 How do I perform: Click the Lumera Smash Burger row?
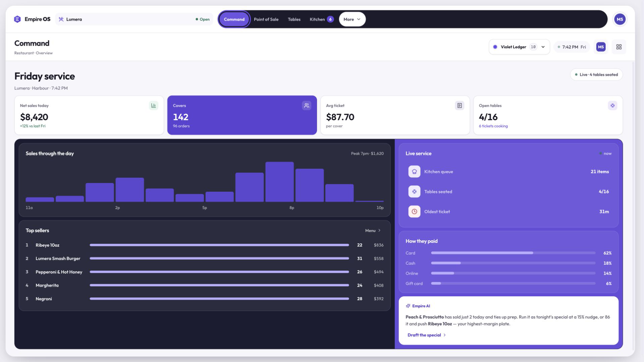pos(205,258)
